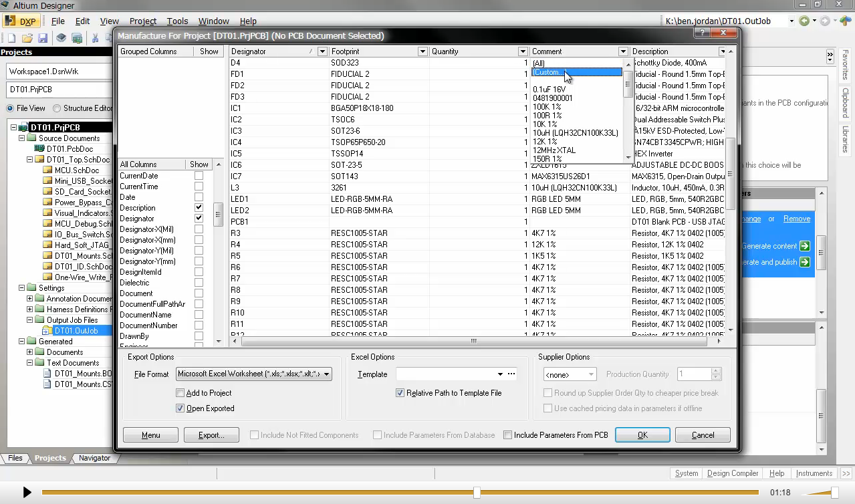This screenshot has height=504, width=855.
Task: Open the PCB board icon in toolbar
Action: coord(77,38)
